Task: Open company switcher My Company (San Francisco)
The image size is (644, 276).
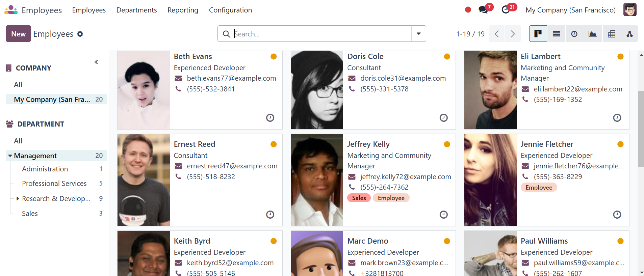Action: (570, 10)
